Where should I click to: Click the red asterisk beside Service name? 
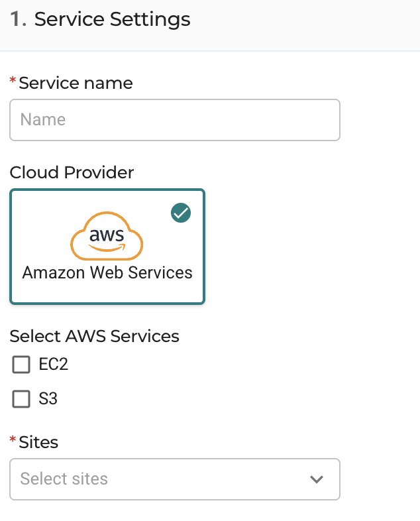tap(13, 80)
